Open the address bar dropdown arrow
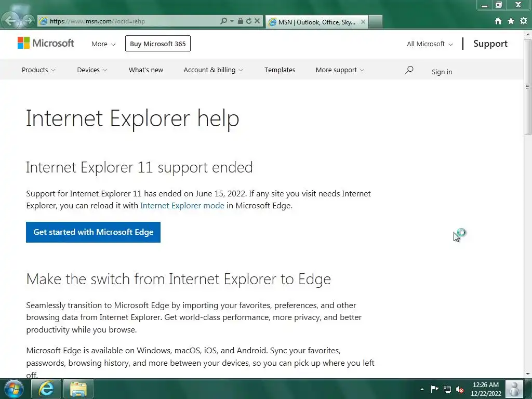This screenshot has width=532, height=399. click(x=232, y=21)
